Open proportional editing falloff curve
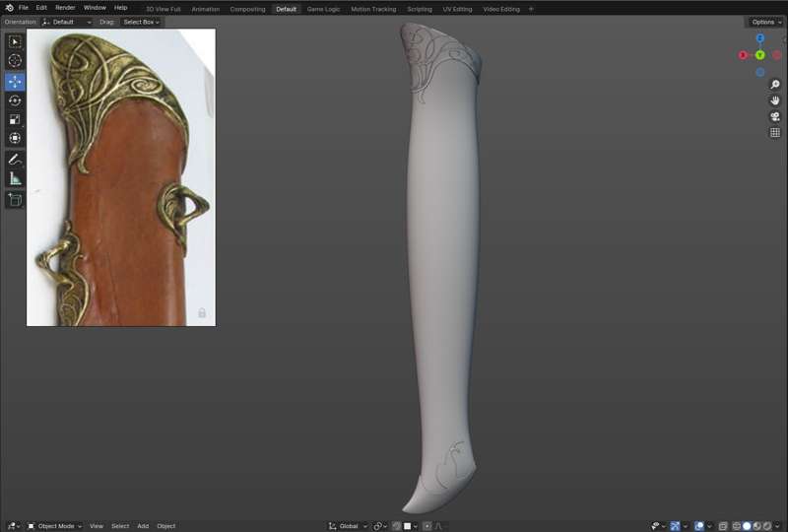The image size is (788, 532). click(438, 526)
